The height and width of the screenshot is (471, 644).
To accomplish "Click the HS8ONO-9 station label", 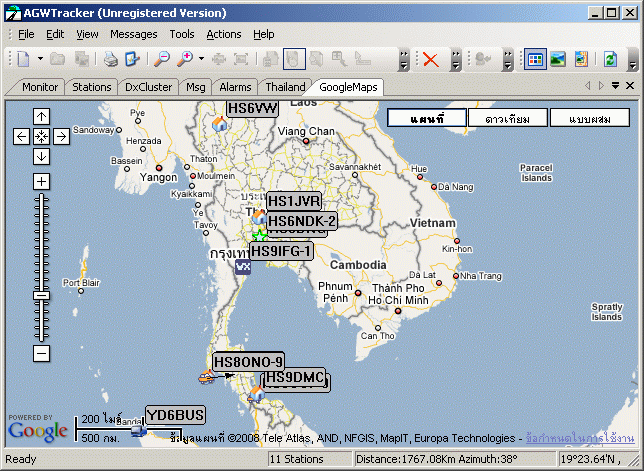I will [248, 362].
